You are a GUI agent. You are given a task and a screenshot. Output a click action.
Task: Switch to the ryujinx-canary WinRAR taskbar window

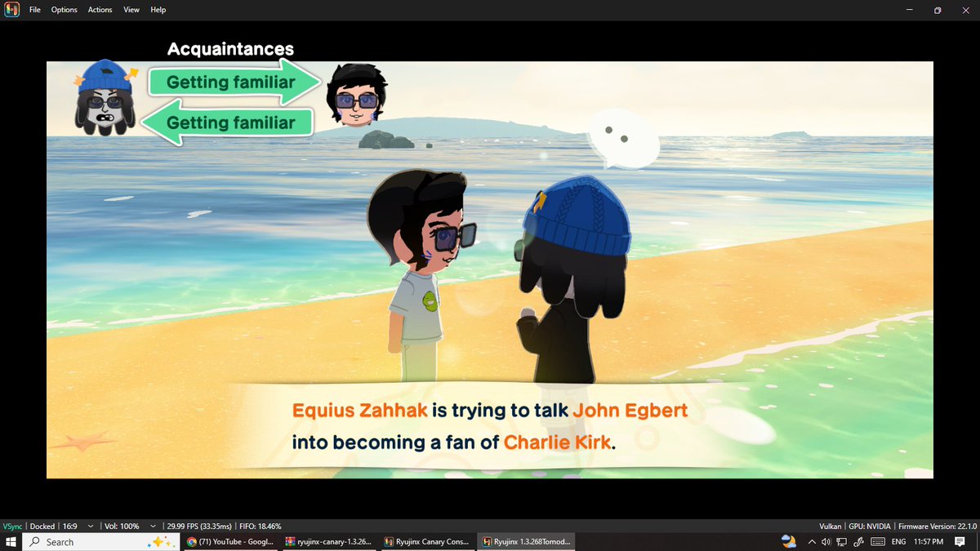coord(328,542)
